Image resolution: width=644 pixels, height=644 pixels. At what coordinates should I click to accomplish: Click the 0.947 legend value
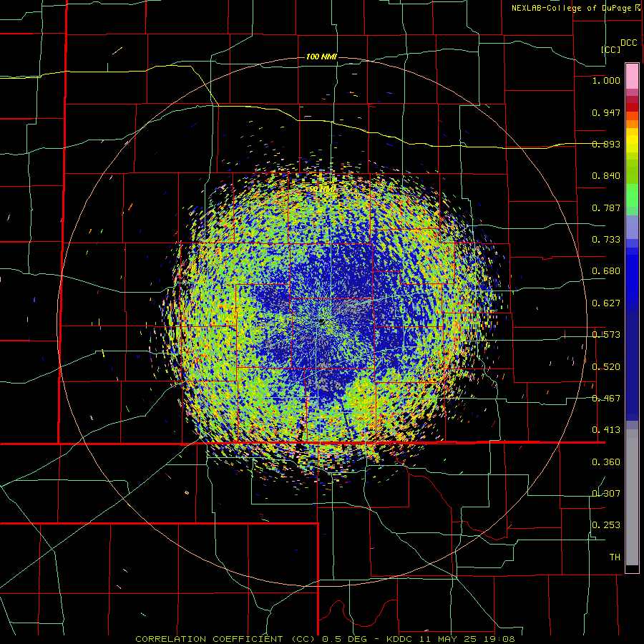(x=606, y=112)
